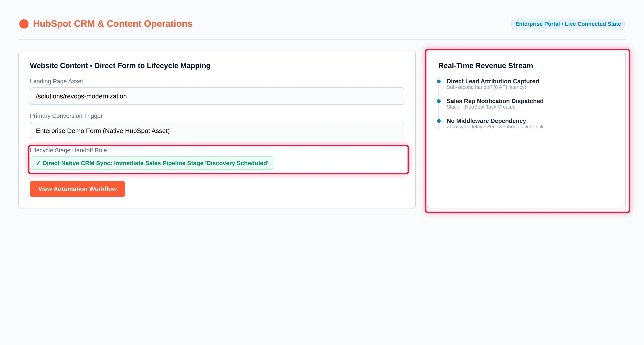Click the Website Content Direct Form heading

tap(120, 66)
